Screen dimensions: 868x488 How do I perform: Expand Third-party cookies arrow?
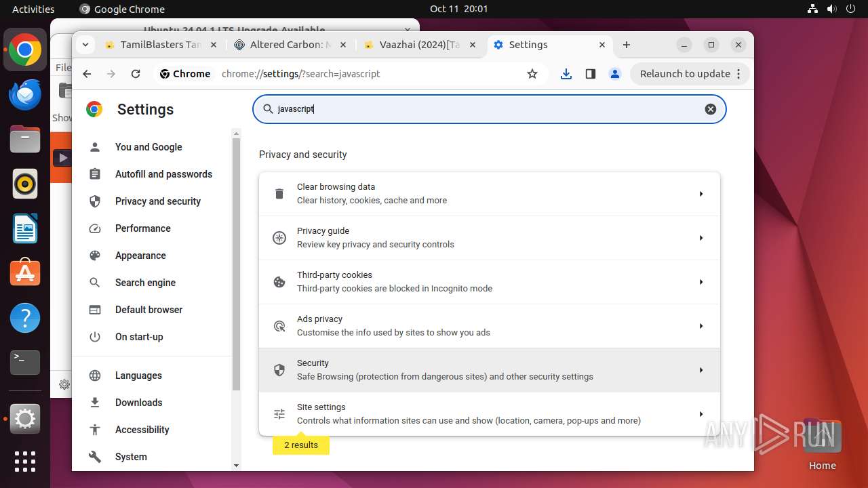click(701, 282)
